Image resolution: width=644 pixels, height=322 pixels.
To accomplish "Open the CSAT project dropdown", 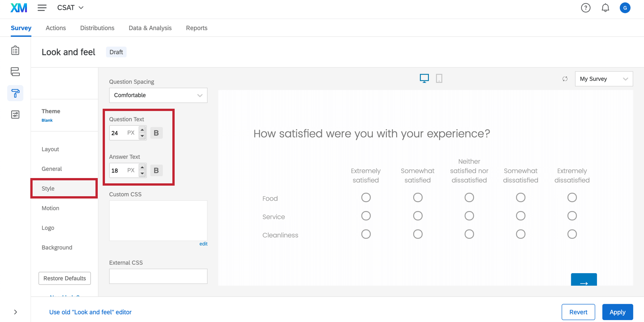I will coord(70,8).
